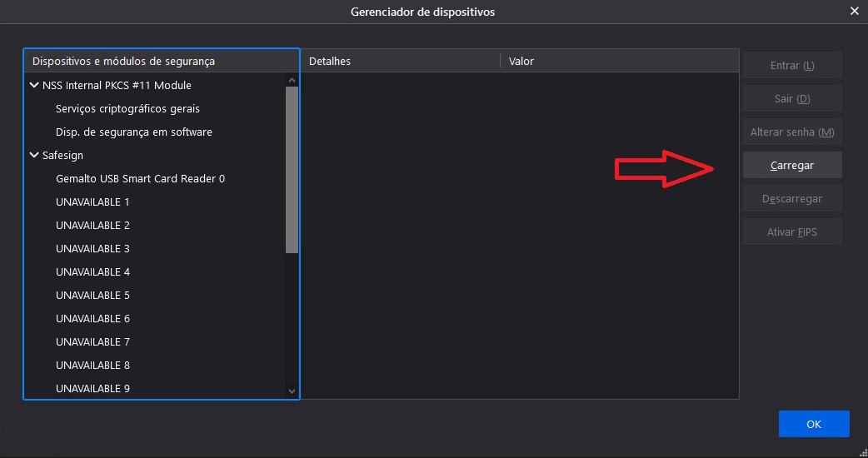Select the UNAVAILABLE 7 slot
This screenshot has width=868, height=458.
point(92,341)
